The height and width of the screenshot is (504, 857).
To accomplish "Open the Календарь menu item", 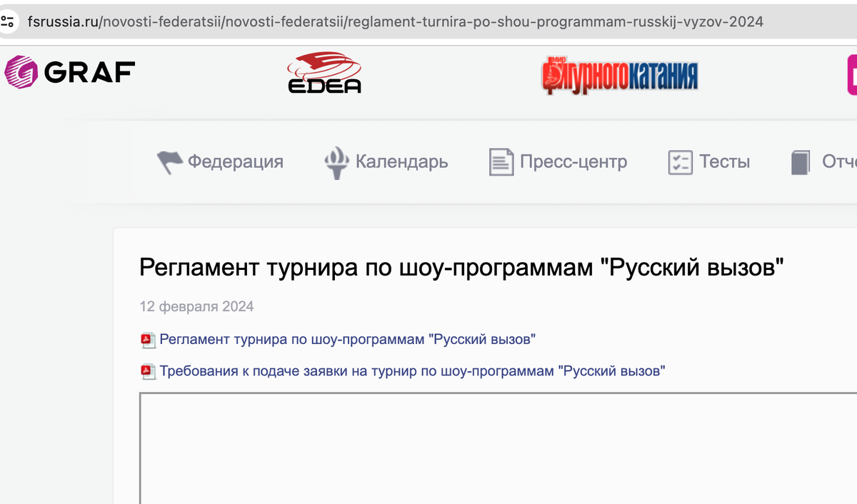I will (x=400, y=161).
